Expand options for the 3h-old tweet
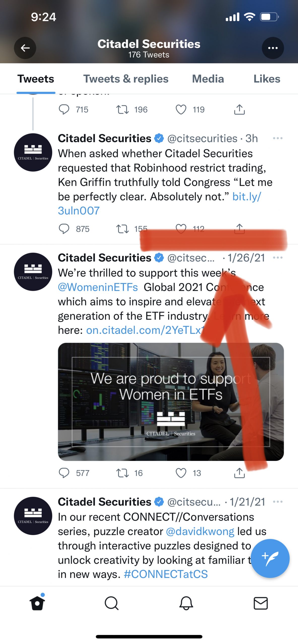The image size is (298, 644). pos(278,138)
